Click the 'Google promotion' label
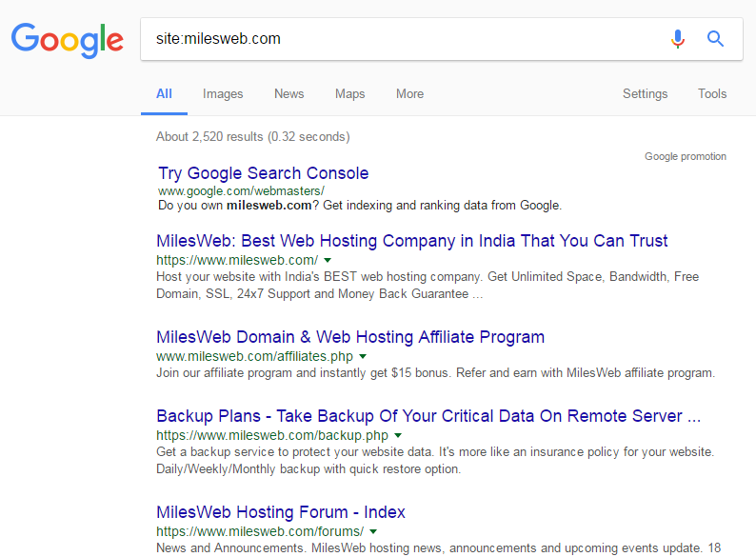756x557 pixels. pos(686,156)
